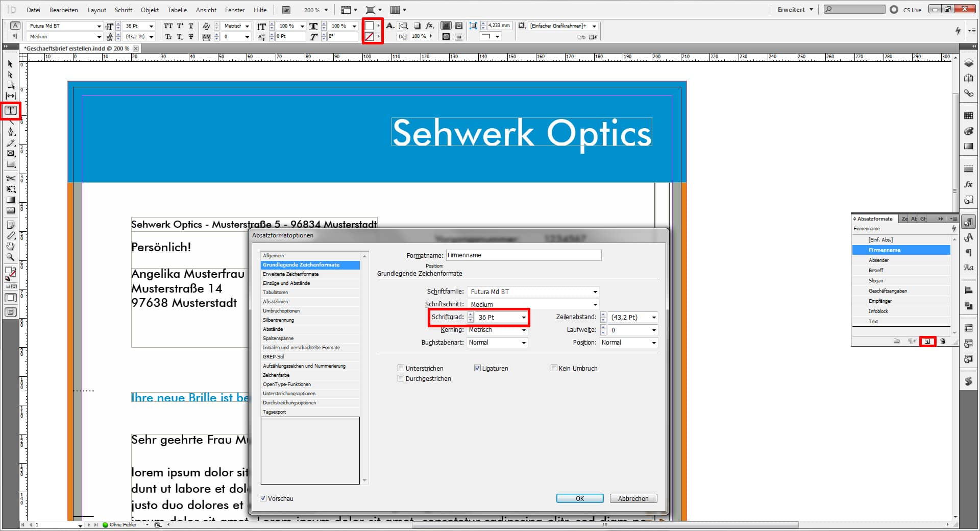Open the Tabelle menu
This screenshot has width=980, height=531.
177,10
